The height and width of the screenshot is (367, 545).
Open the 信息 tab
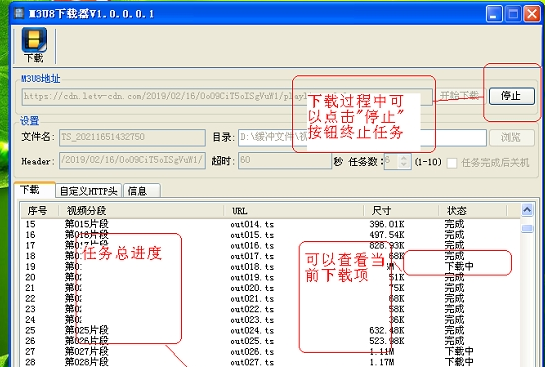coord(141,191)
